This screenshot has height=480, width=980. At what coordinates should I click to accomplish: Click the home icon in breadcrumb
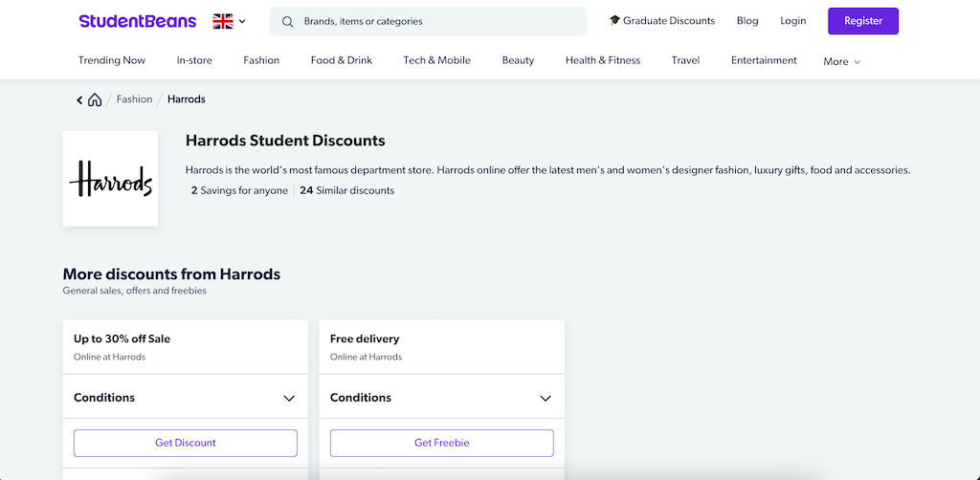click(x=95, y=99)
